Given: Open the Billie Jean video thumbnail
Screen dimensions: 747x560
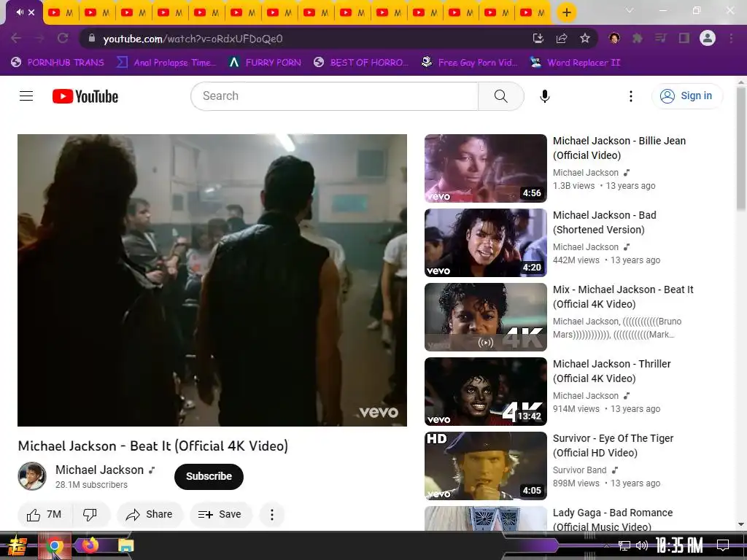Looking at the screenshot, I should click(485, 168).
